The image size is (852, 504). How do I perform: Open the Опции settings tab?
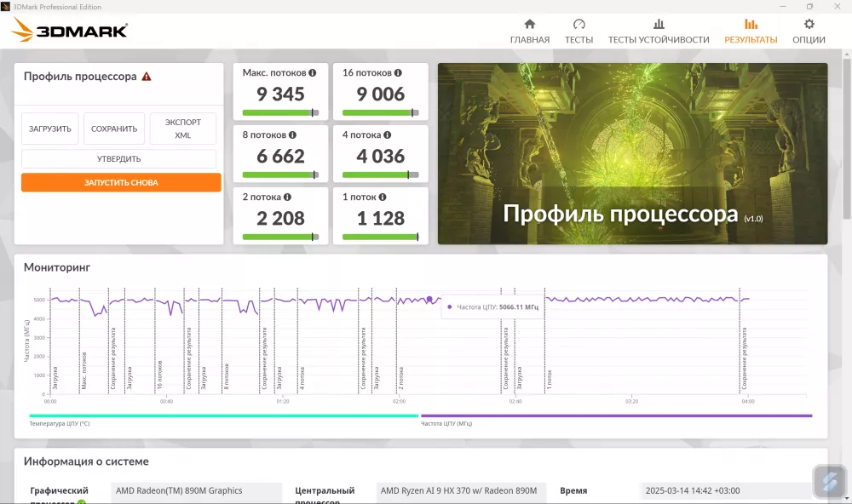[x=809, y=31]
